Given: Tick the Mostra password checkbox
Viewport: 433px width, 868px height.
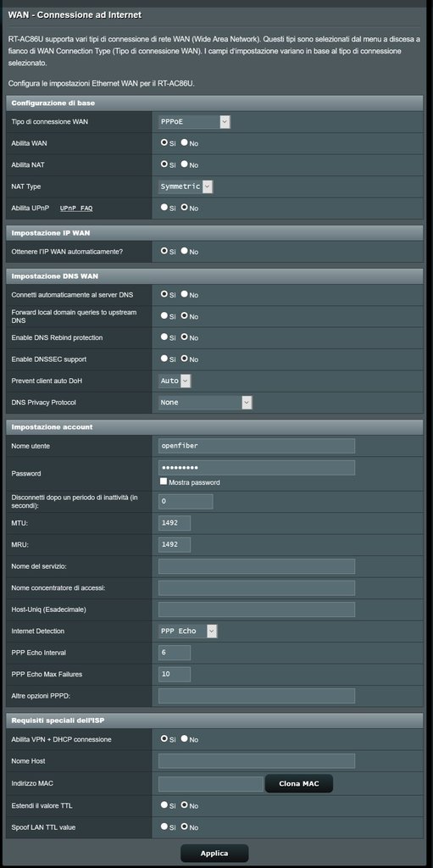Looking at the screenshot, I should tap(164, 481).
